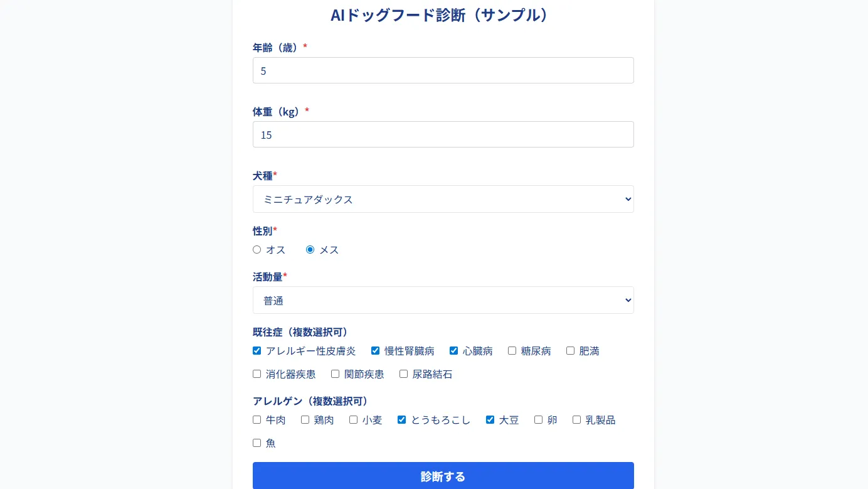Disable the 心臓病 checkbox

point(453,350)
